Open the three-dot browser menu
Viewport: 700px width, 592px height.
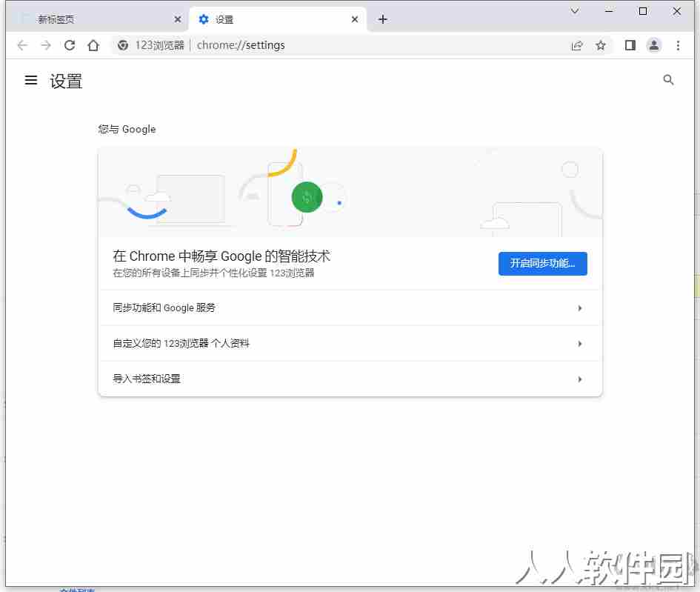[678, 45]
